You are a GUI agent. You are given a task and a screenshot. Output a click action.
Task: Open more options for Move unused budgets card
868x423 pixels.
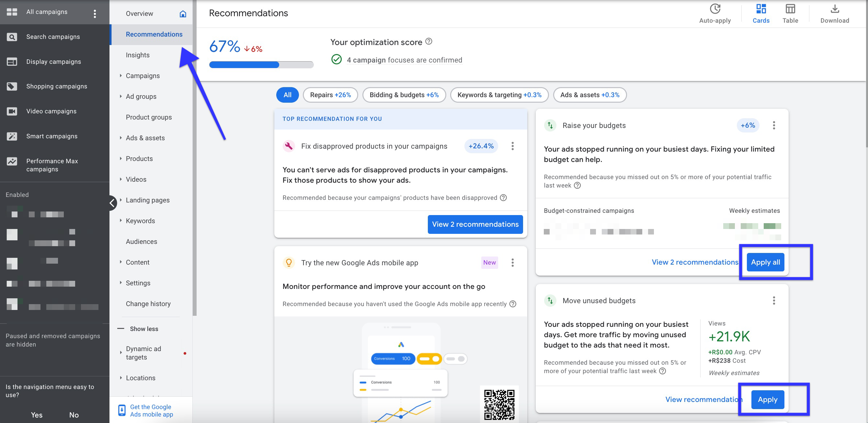click(774, 300)
